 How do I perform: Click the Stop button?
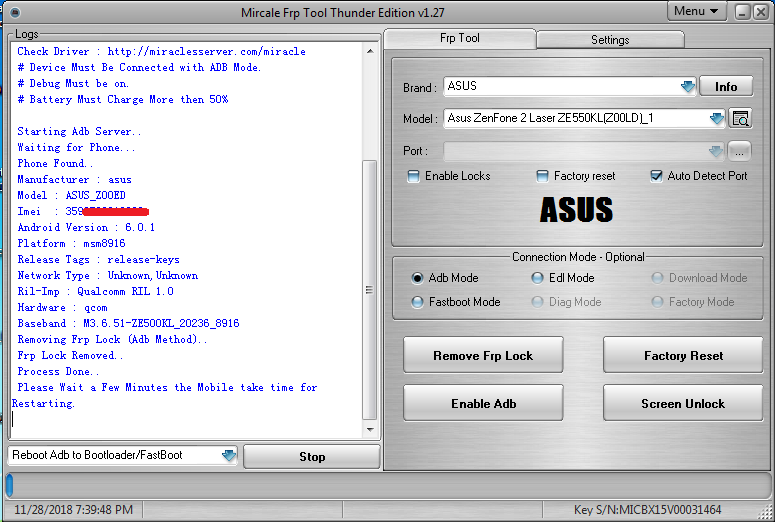pos(312,457)
